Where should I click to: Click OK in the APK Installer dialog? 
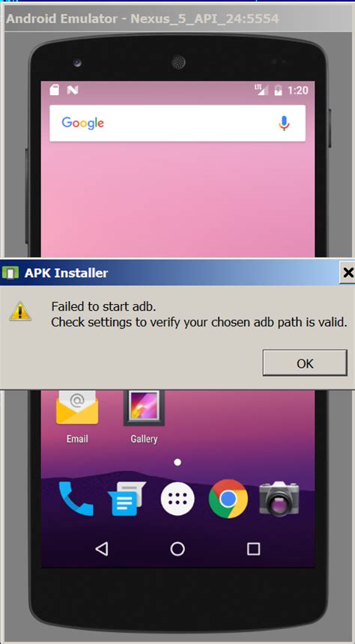click(x=305, y=363)
